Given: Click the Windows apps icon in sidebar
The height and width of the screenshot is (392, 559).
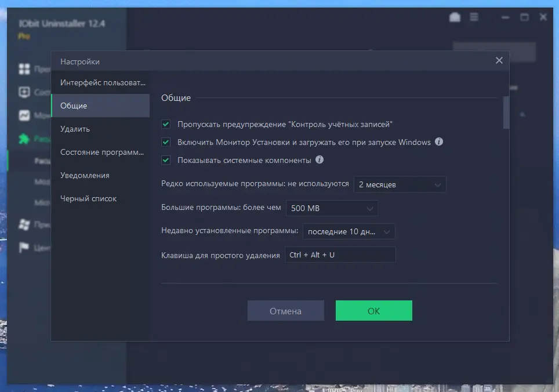Looking at the screenshot, I should (24, 224).
